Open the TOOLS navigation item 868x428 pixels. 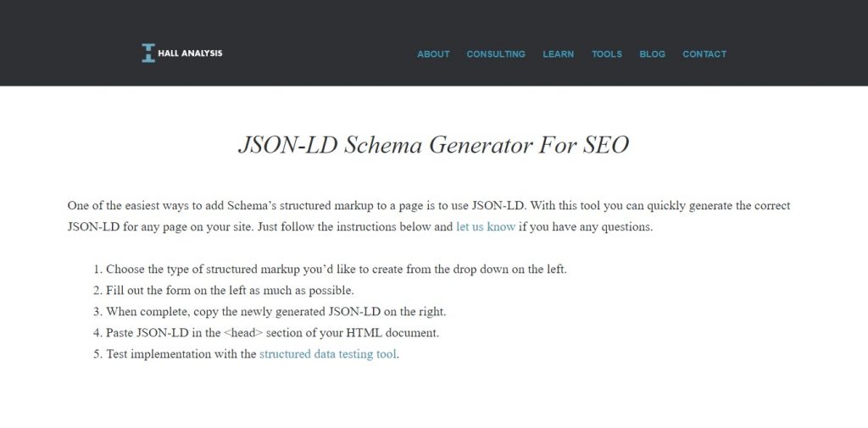coord(607,53)
